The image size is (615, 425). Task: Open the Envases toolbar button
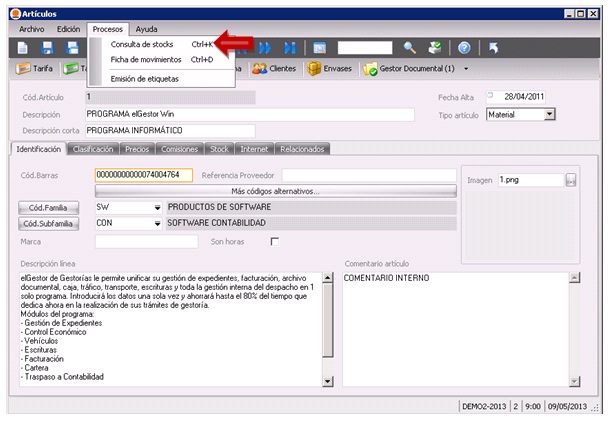[330, 69]
